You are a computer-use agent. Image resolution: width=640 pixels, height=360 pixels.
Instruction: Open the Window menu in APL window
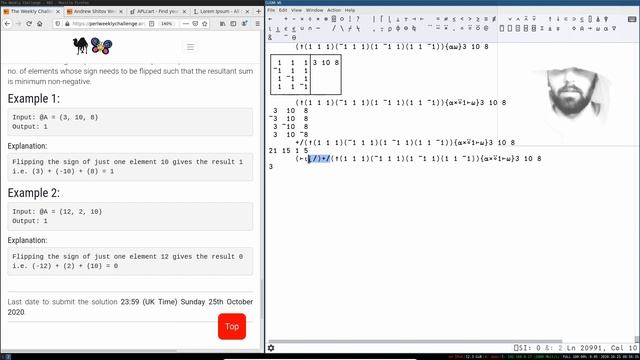click(x=314, y=10)
